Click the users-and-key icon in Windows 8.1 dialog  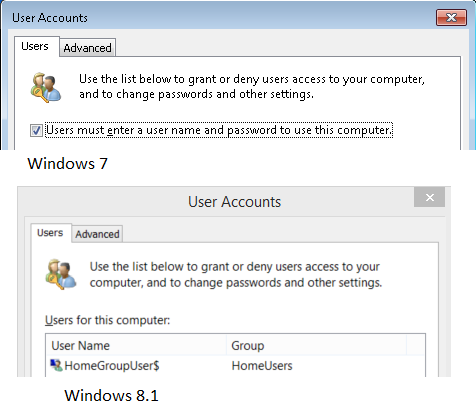(61, 274)
